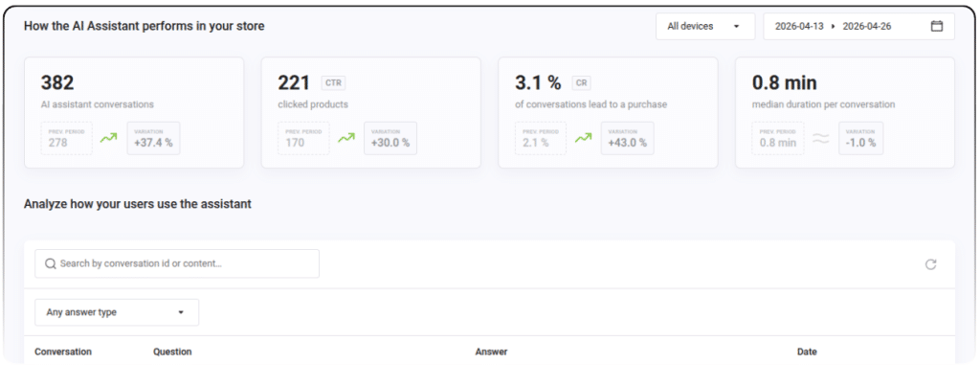Click the 221 clicked products value

tap(294, 82)
